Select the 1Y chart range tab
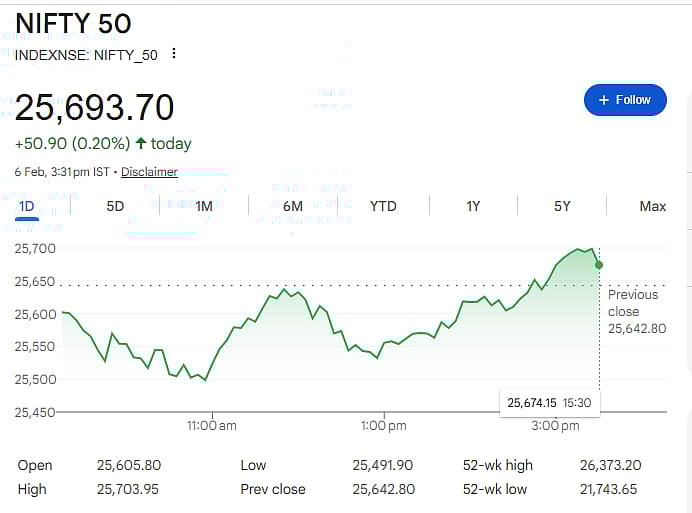This screenshot has height=513, width=692. pyautogui.click(x=473, y=206)
